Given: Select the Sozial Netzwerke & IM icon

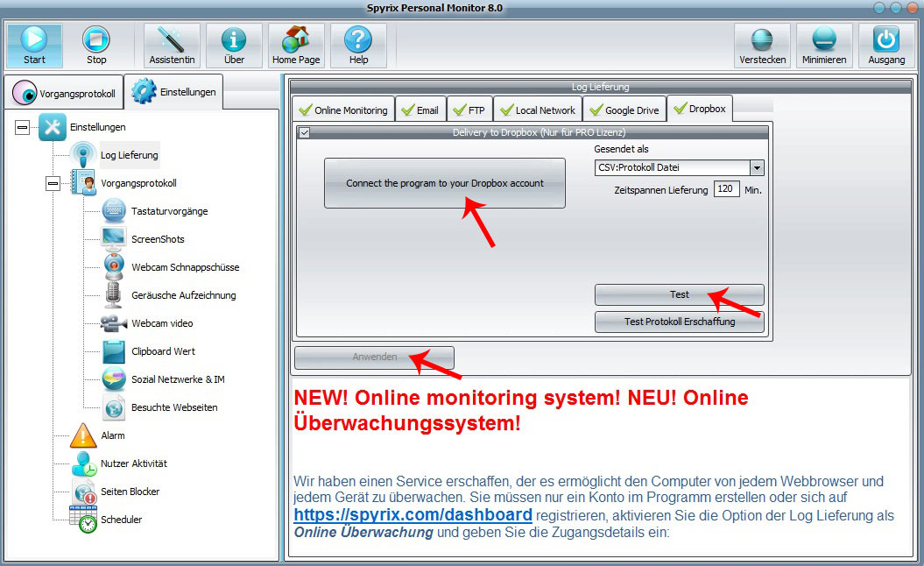Looking at the screenshot, I should coord(114,379).
